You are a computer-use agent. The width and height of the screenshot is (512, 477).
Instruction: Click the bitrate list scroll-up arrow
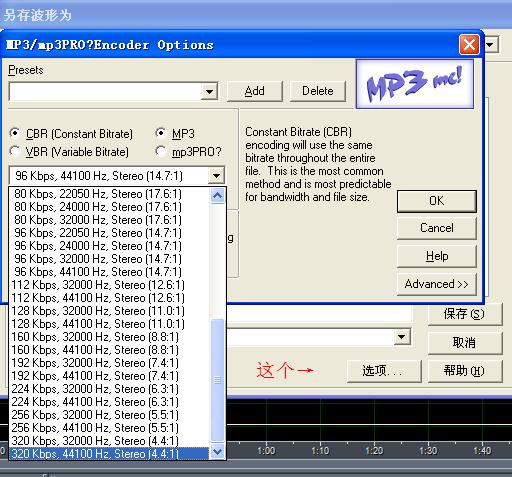point(217,196)
